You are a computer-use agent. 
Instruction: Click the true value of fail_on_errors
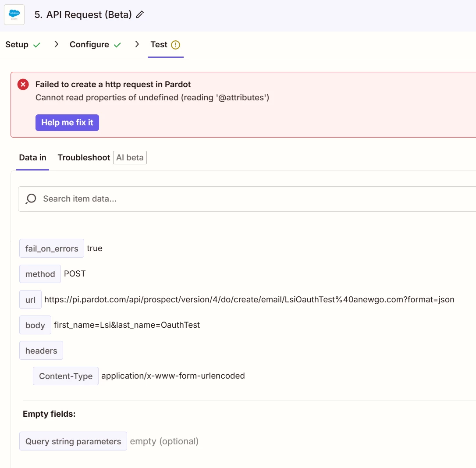coord(94,248)
